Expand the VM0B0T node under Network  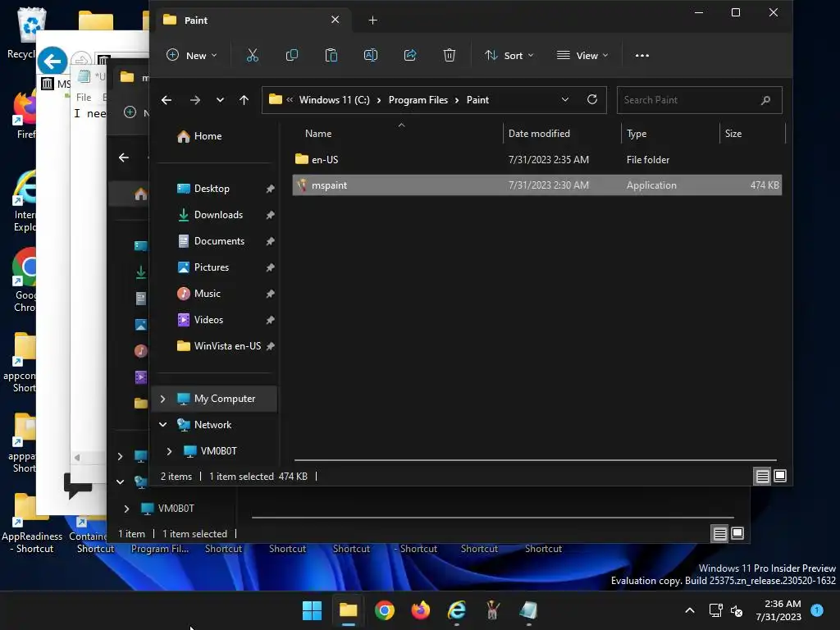(169, 451)
